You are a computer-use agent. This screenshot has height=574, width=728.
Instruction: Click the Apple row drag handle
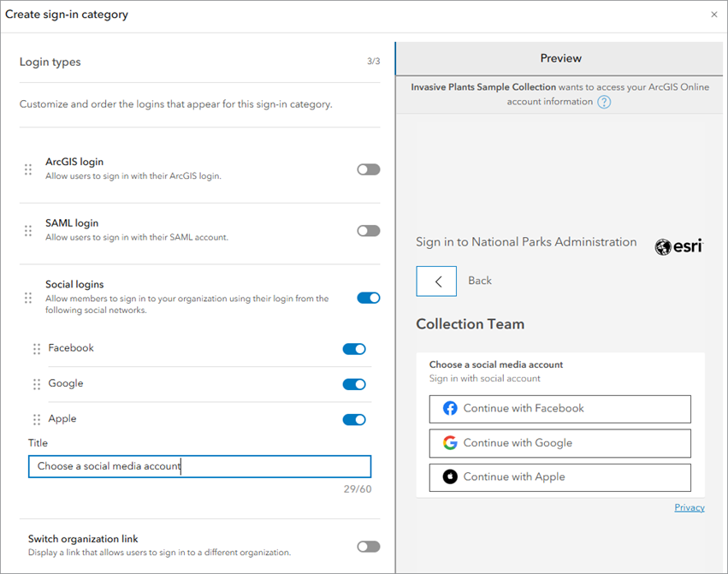[37, 419]
